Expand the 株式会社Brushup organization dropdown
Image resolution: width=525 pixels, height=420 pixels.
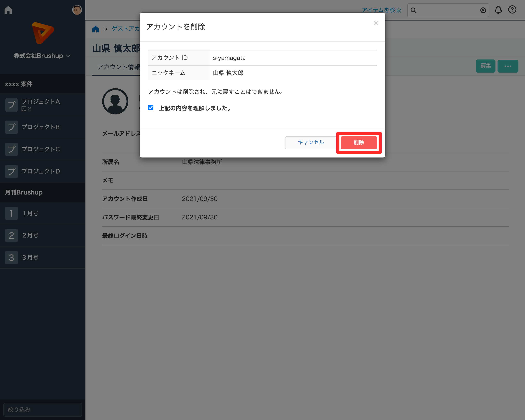(x=42, y=56)
